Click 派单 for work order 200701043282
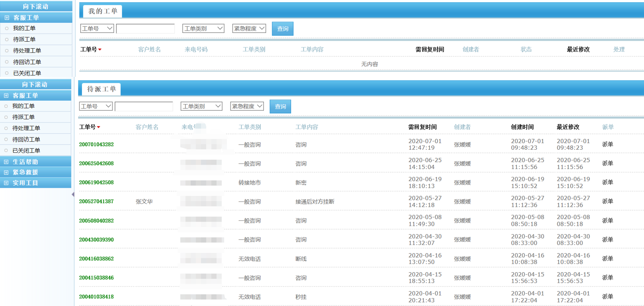Screen dimensions: 644x306 pyautogui.click(x=607, y=144)
